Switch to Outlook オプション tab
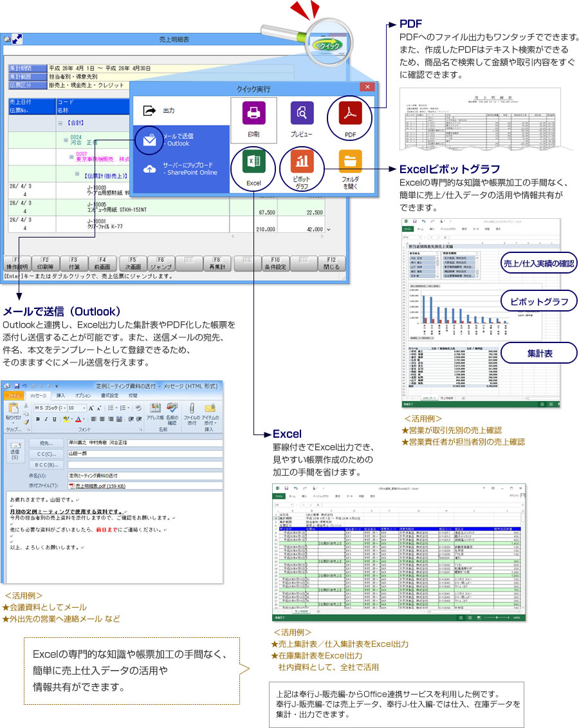The height and width of the screenshot is (728, 579). 84,396
